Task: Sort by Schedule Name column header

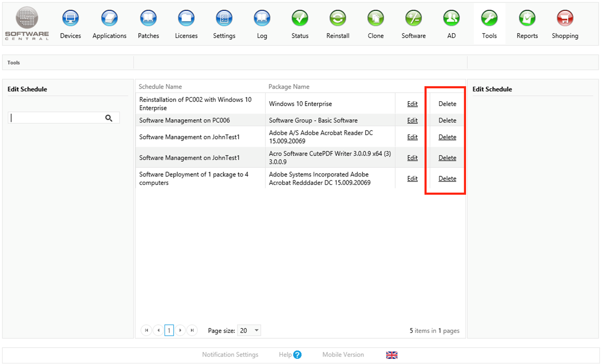Action: (160, 87)
